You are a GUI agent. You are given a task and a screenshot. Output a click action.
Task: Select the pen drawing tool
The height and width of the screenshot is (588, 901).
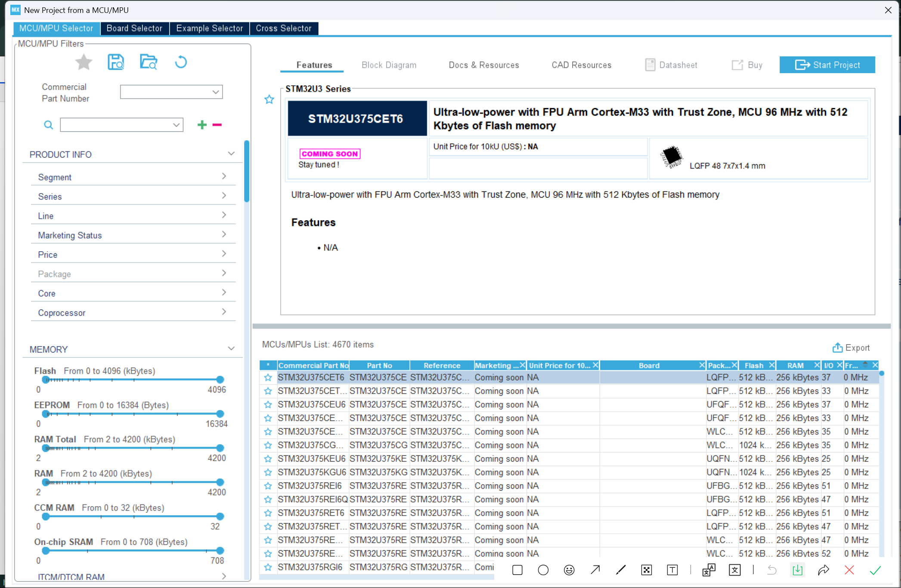[x=621, y=570]
